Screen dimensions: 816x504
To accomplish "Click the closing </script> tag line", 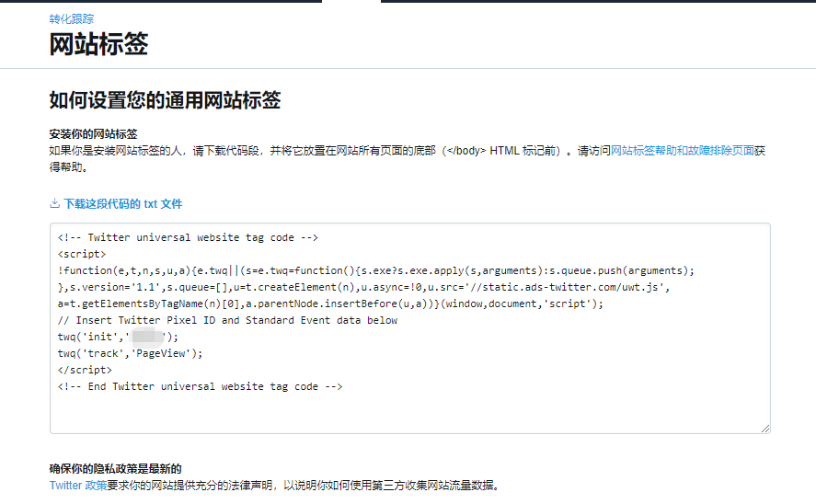I will pos(85,371).
